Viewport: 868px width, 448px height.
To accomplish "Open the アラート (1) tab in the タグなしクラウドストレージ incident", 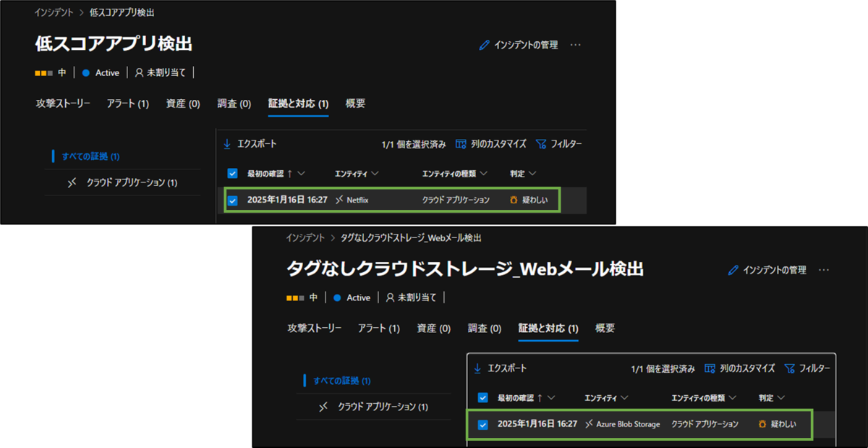I will 379,328.
